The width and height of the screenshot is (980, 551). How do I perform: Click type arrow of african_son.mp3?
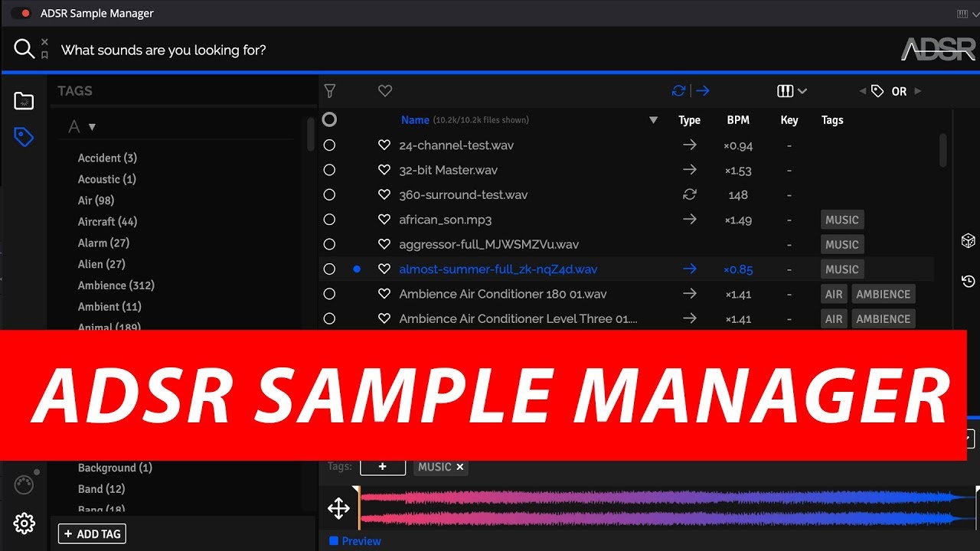pyautogui.click(x=690, y=220)
